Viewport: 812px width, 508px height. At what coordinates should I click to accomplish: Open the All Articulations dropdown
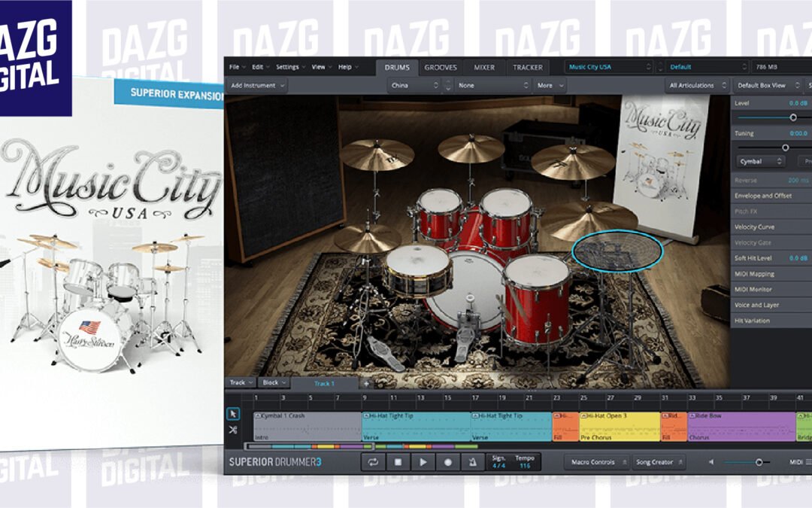click(x=697, y=86)
